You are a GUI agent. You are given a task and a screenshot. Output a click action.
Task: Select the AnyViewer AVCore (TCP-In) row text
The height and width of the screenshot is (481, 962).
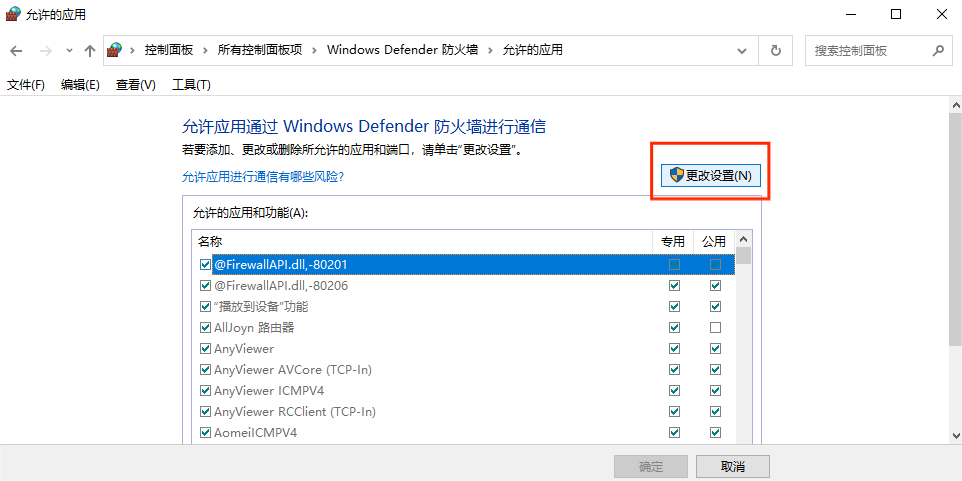pos(293,369)
